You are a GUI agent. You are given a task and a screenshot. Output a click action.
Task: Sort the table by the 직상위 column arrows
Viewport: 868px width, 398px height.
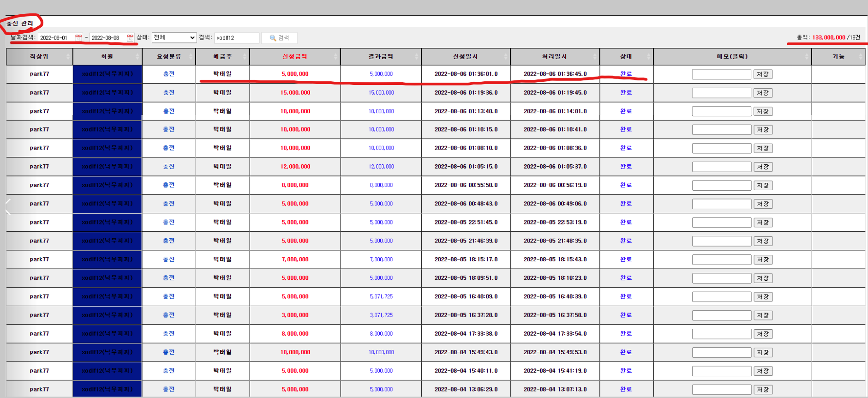point(68,56)
